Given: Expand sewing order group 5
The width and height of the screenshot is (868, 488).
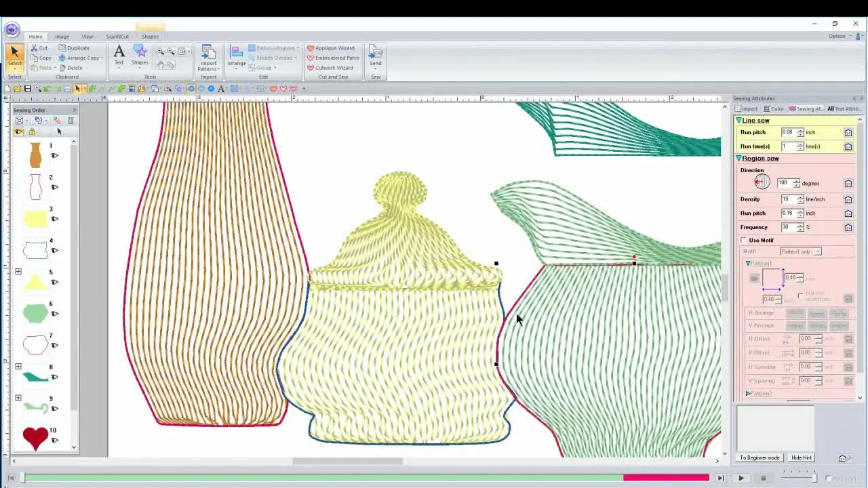Looking at the screenshot, I should 18,272.
